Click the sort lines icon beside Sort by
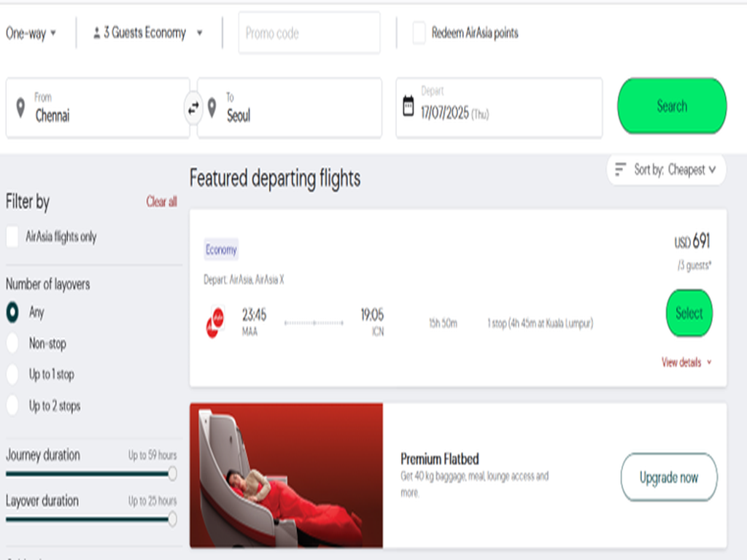This screenshot has width=747, height=560. [x=619, y=170]
